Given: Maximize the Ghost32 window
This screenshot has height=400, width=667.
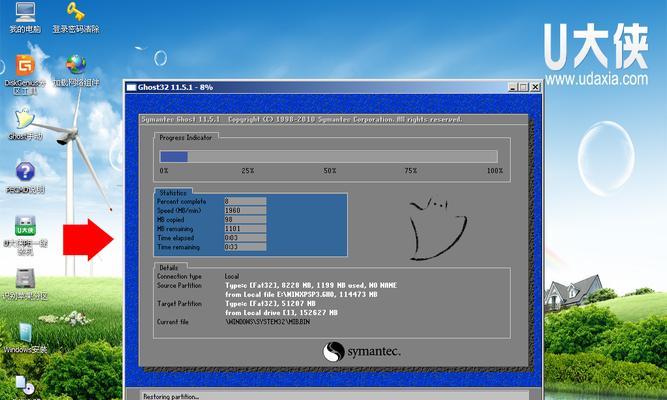Looking at the screenshot, I should coord(523,87).
